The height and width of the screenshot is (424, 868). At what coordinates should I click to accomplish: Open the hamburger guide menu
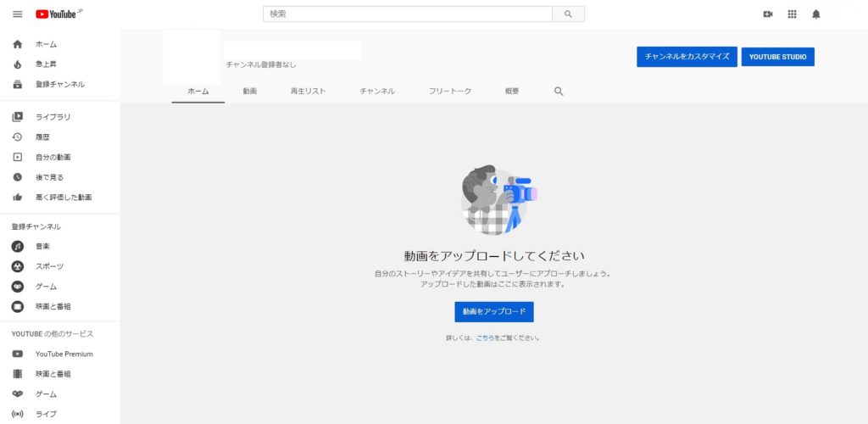click(18, 14)
